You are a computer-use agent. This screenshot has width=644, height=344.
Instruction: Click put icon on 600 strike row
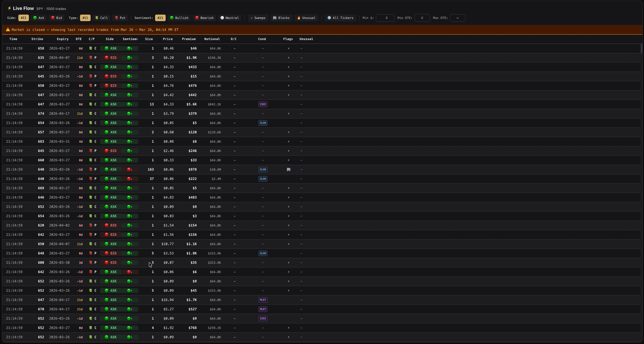click(91, 263)
